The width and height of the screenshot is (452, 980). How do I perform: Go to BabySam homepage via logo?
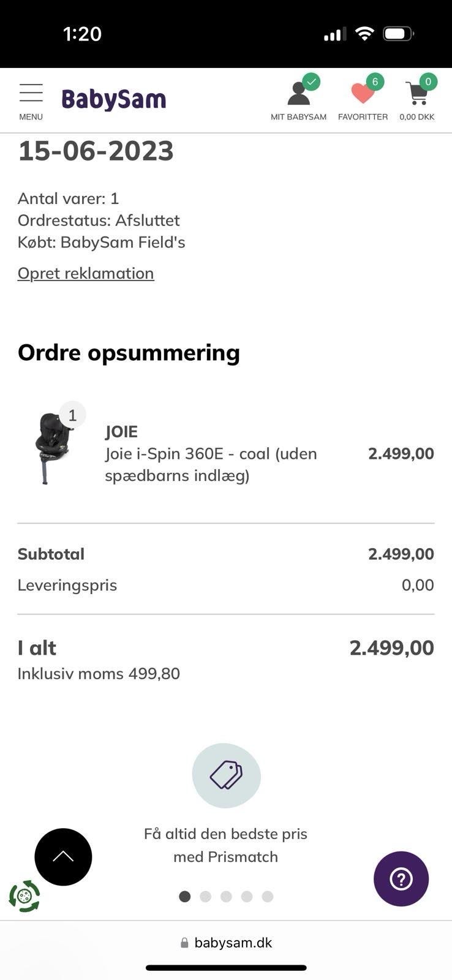(114, 99)
